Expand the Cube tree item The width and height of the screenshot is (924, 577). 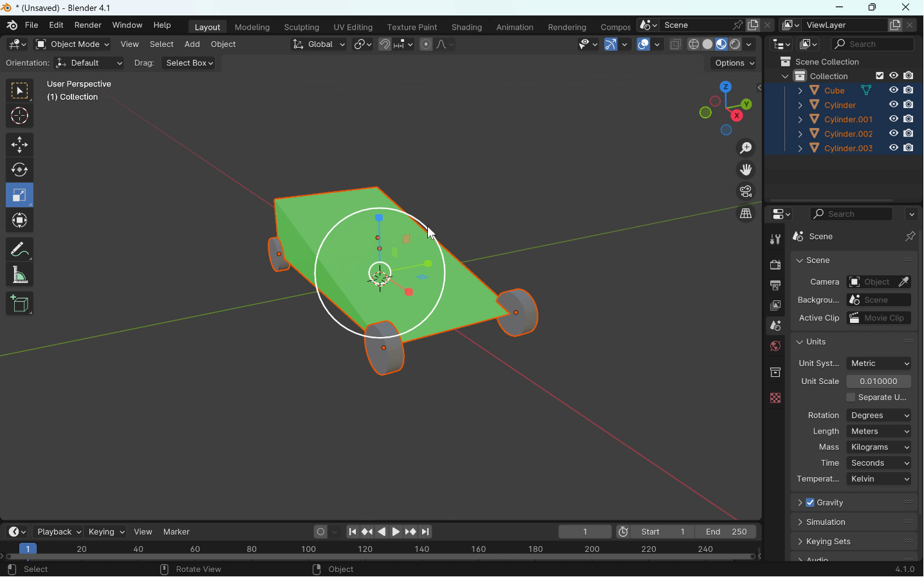click(800, 91)
